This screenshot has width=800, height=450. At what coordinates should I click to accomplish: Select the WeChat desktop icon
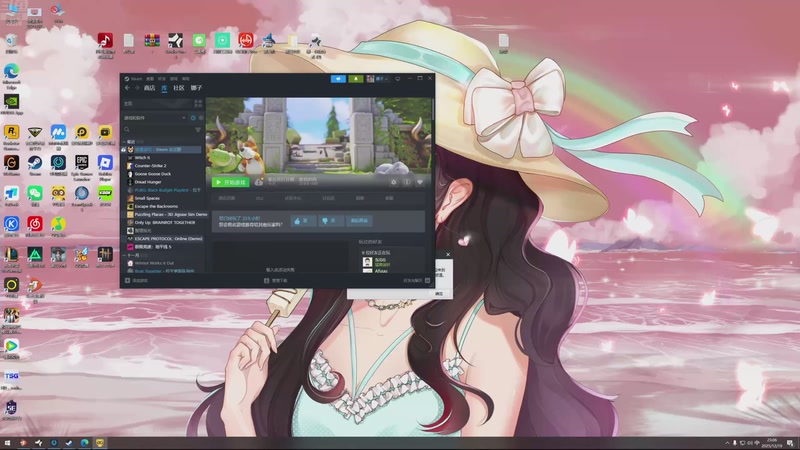[x=35, y=196]
